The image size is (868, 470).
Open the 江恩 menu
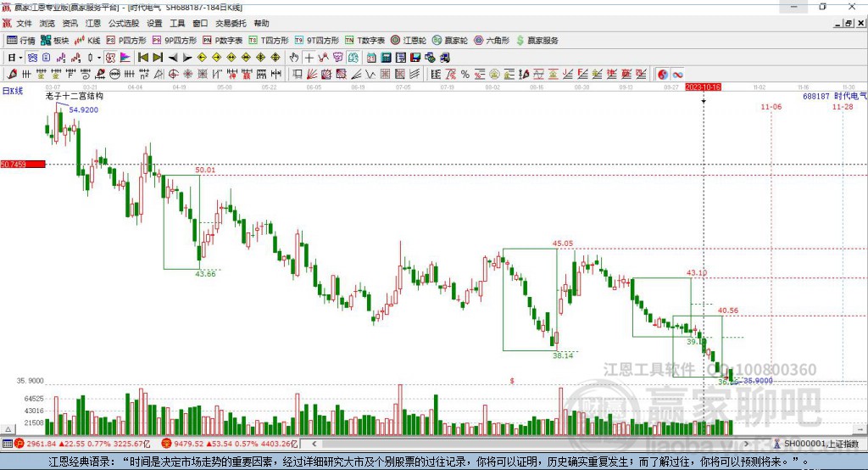pyautogui.click(x=93, y=23)
